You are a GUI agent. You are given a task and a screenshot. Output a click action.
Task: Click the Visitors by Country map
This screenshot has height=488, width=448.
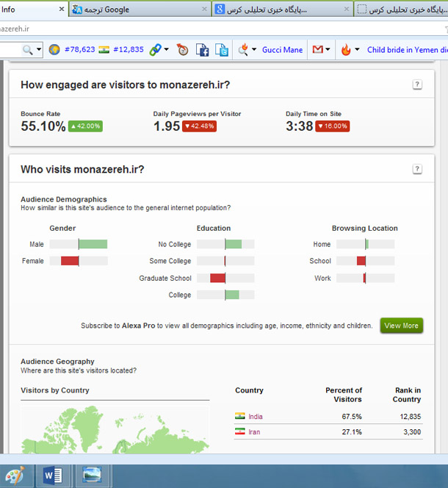click(115, 429)
